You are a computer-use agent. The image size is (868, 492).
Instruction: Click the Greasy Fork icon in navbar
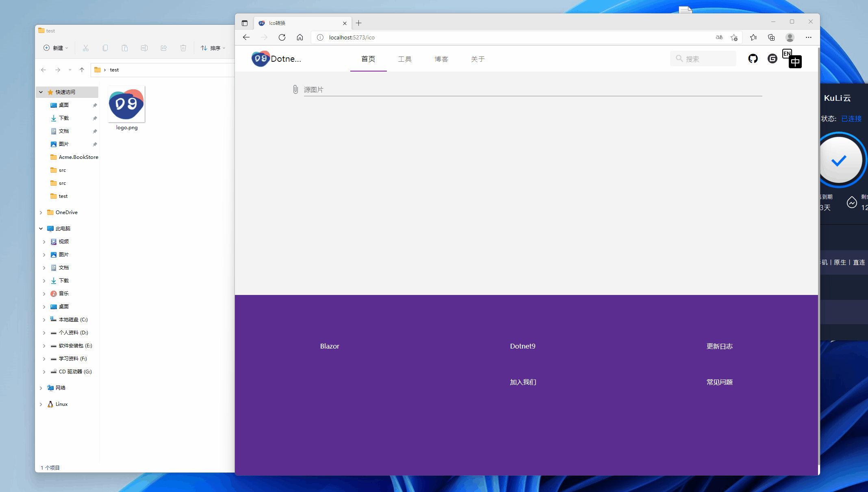click(772, 59)
